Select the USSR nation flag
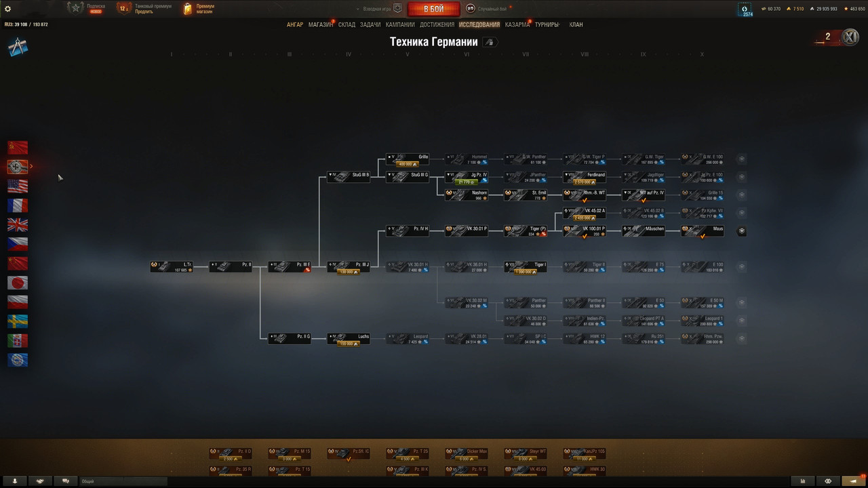Viewport: 868px width, 488px height. (18, 147)
